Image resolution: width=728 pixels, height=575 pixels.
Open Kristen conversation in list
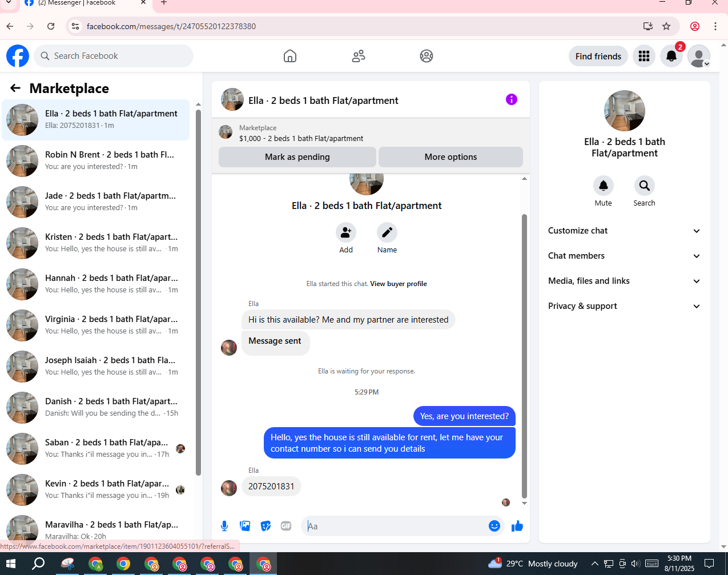pyautogui.click(x=96, y=243)
